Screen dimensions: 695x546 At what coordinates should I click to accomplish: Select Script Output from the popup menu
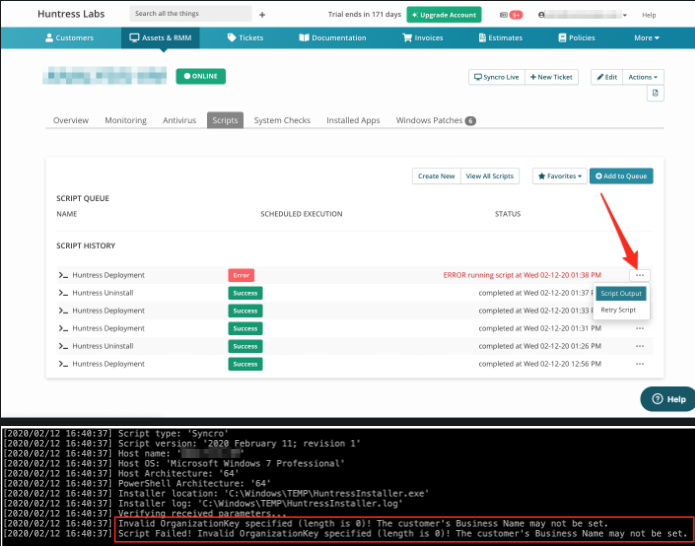point(622,293)
